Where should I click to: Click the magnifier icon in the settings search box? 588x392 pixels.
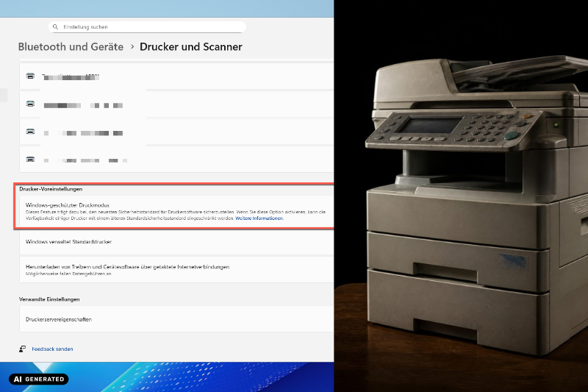(56, 27)
